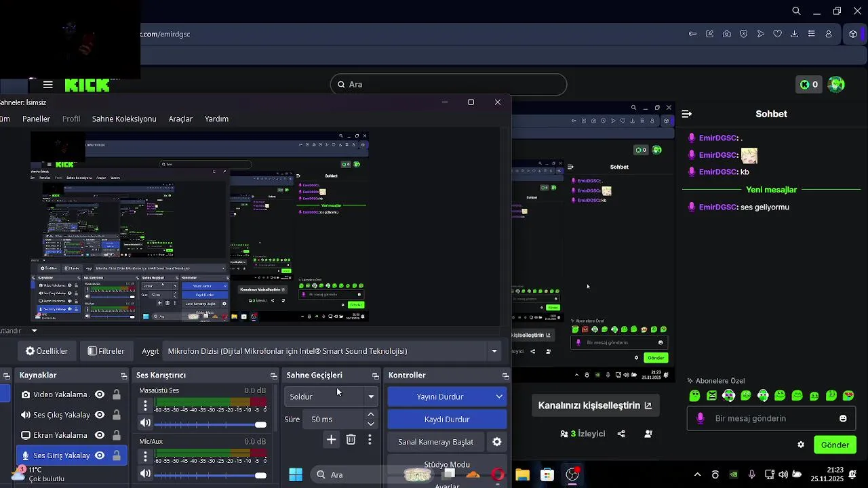The image size is (868, 488).
Task: Click the browser snapshot camera icon
Action: 727,34
